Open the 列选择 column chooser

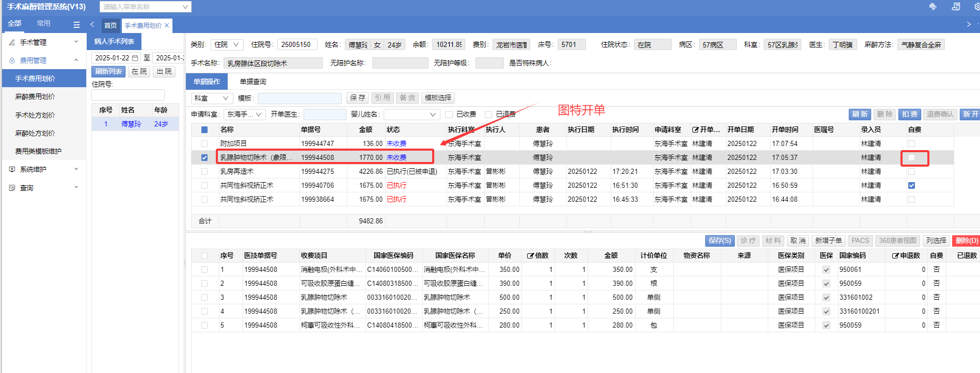click(x=936, y=241)
